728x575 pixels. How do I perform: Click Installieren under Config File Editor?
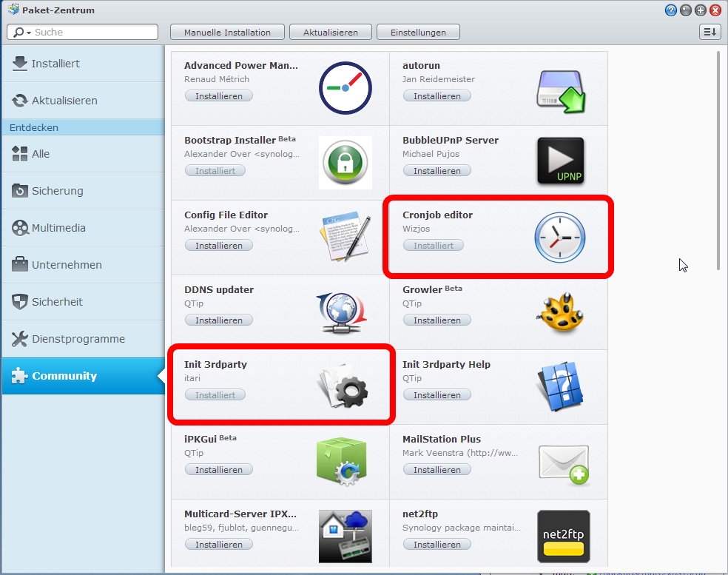coord(219,245)
